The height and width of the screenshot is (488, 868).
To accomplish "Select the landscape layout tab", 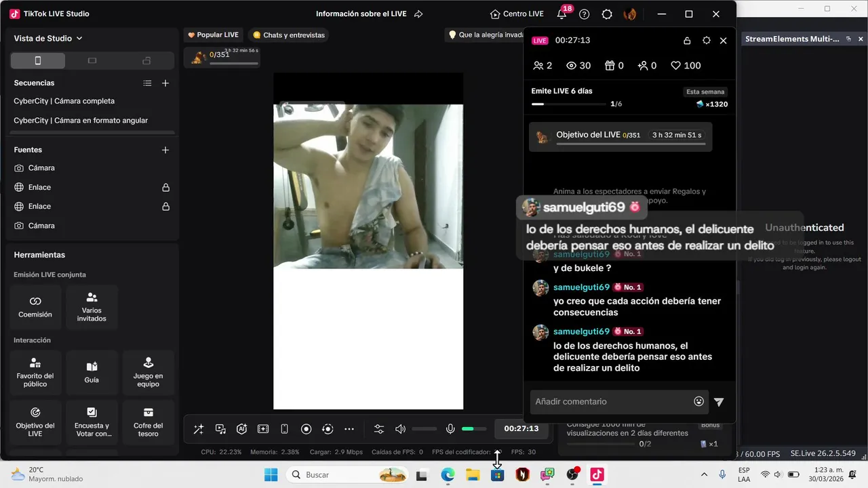I will pyautogui.click(x=92, y=60).
